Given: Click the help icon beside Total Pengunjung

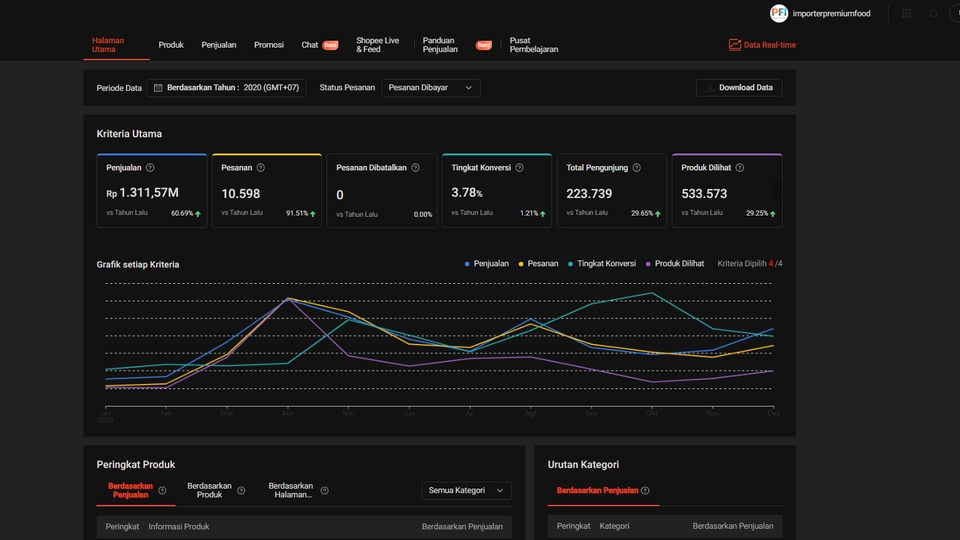Looking at the screenshot, I should click(x=637, y=168).
